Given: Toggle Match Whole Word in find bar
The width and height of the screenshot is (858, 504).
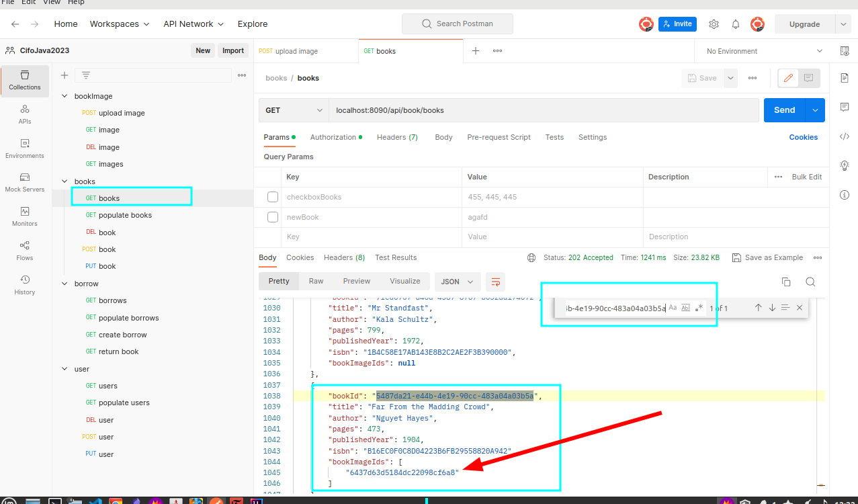Looking at the screenshot, I should pos(686,308).
